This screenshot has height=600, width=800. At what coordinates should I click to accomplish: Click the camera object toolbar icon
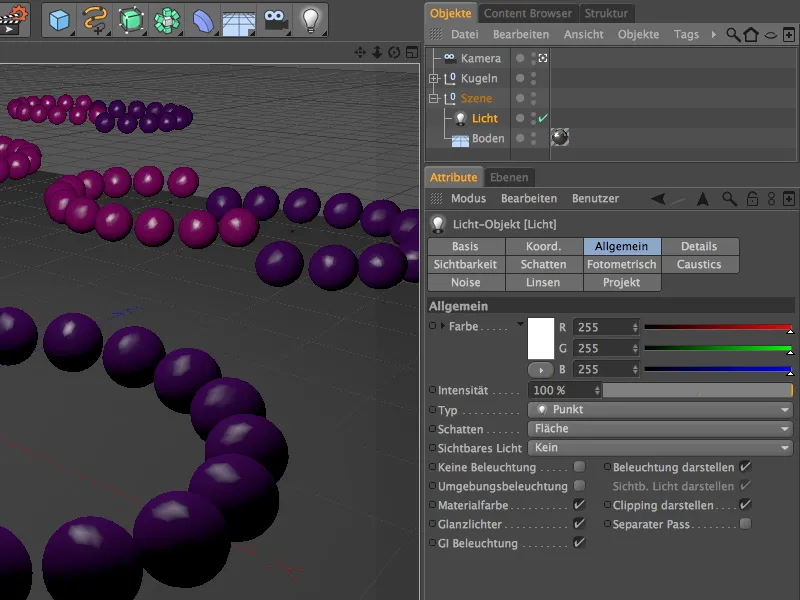[276, 20]
